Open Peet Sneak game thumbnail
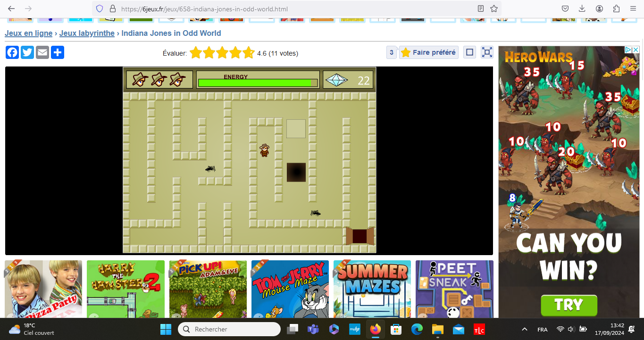This screenshot has height=340, width=644. pos(454,289)
